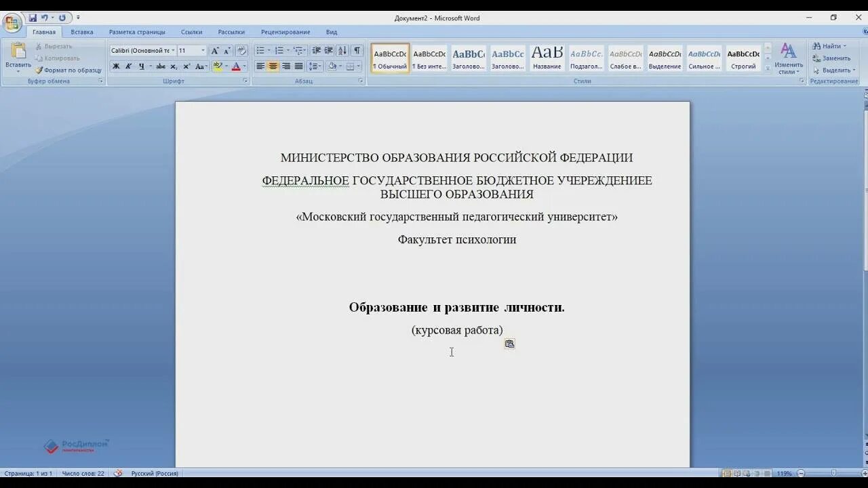The image size is (868, 488).
Task: Decrease paragraph indent
Action: [x=316, y=51]
